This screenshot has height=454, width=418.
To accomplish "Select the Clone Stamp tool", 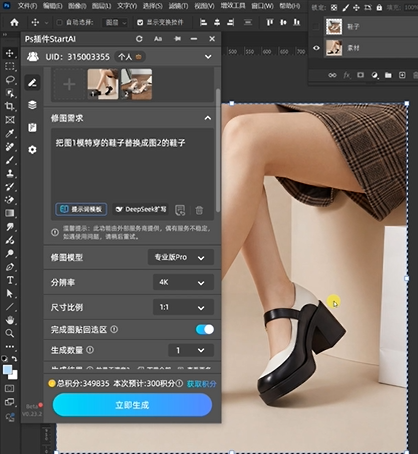I will click(10, 173).
